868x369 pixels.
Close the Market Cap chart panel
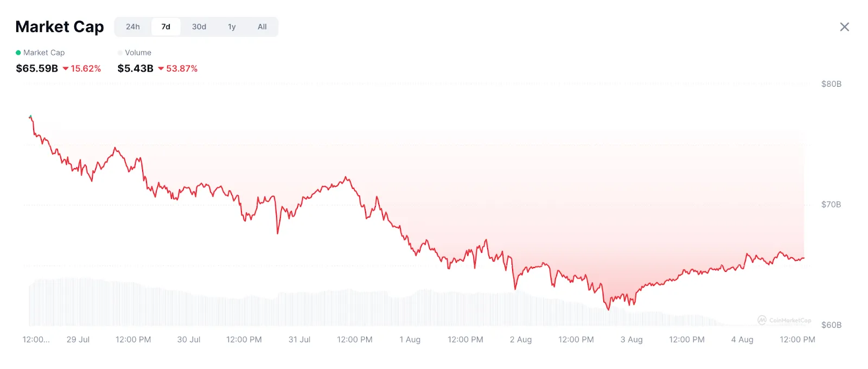(844, 27)
